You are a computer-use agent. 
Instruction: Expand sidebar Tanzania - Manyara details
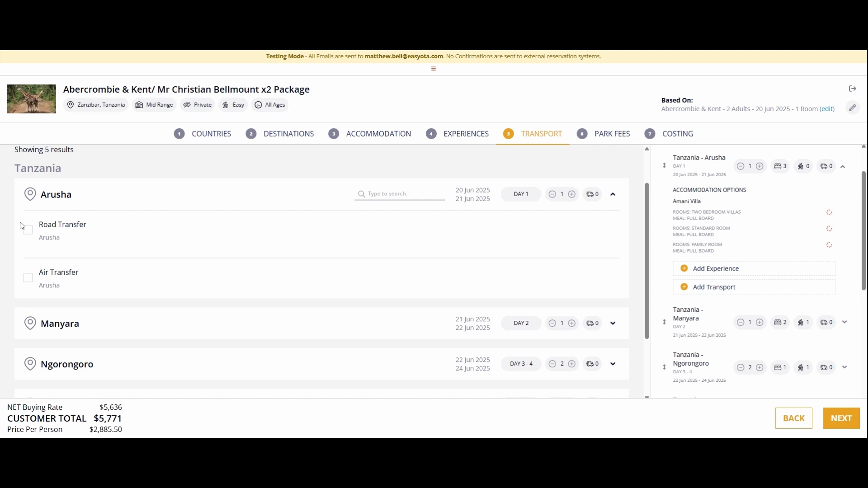pos(844,323)
